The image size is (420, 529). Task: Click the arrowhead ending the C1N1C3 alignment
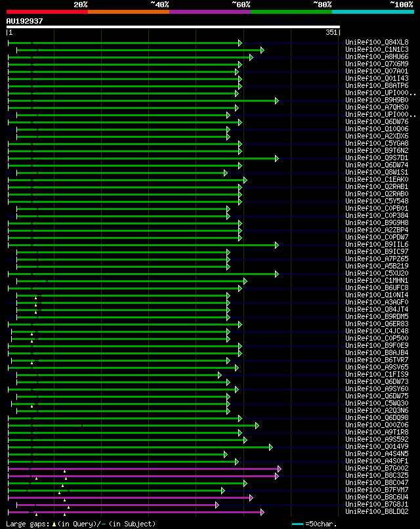(262, 51)
